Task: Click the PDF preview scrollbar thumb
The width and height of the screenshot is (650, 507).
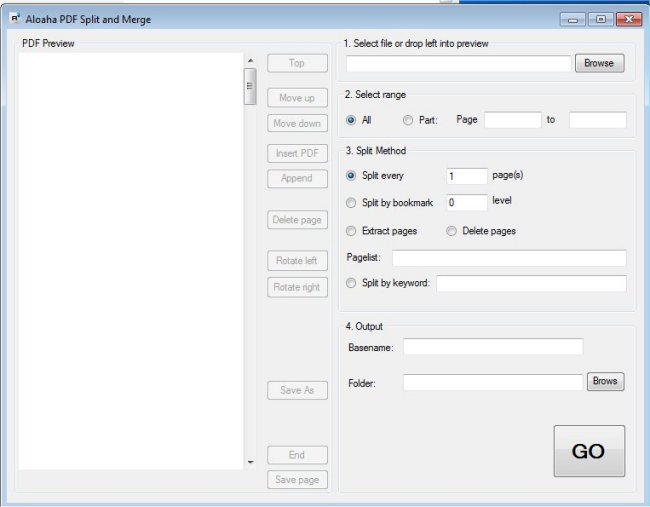Action: (250, 87)
